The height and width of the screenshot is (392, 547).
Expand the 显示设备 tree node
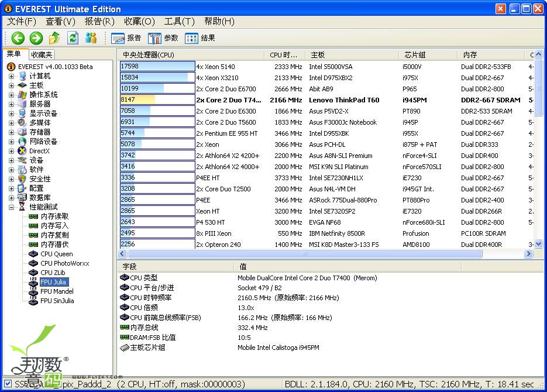click(12, 114)
